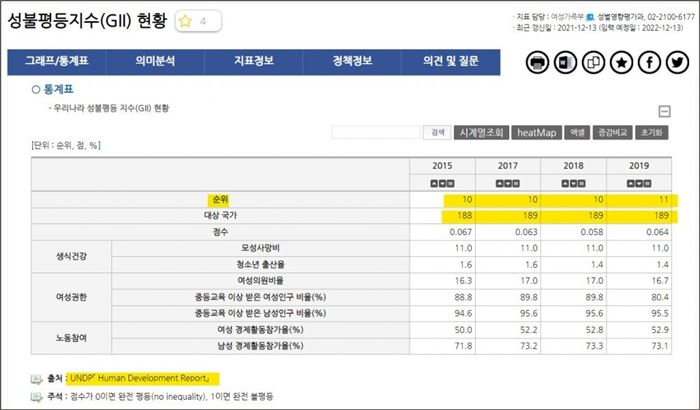
Task: Click the 시계열조회 button
Action: [480, 132]
